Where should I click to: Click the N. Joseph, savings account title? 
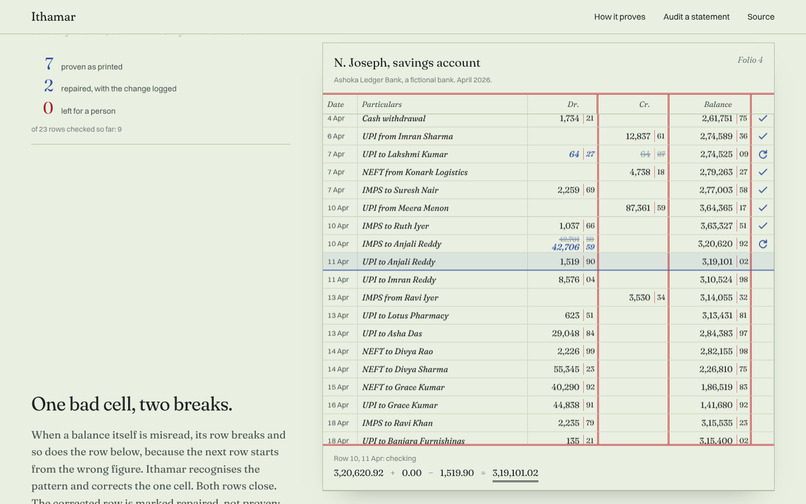(x=407, y=63)
